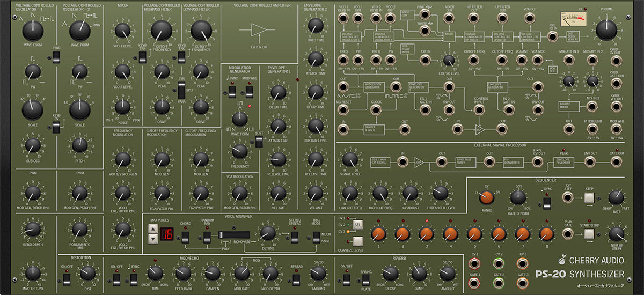The width and height of the screenshot is (644, 295).
Task: Click the main VOLUME knob
Action: click(x=606, y=29)
